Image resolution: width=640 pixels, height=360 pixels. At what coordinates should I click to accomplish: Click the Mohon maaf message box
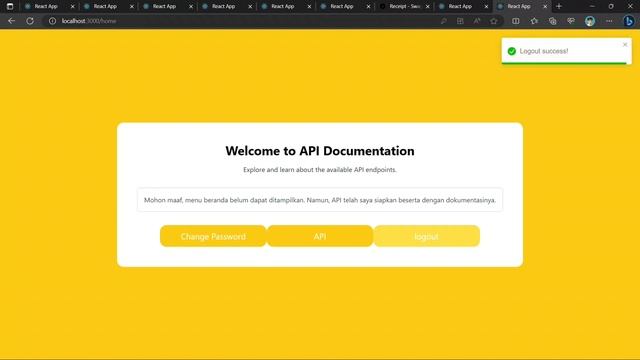(x=320, y=200)
